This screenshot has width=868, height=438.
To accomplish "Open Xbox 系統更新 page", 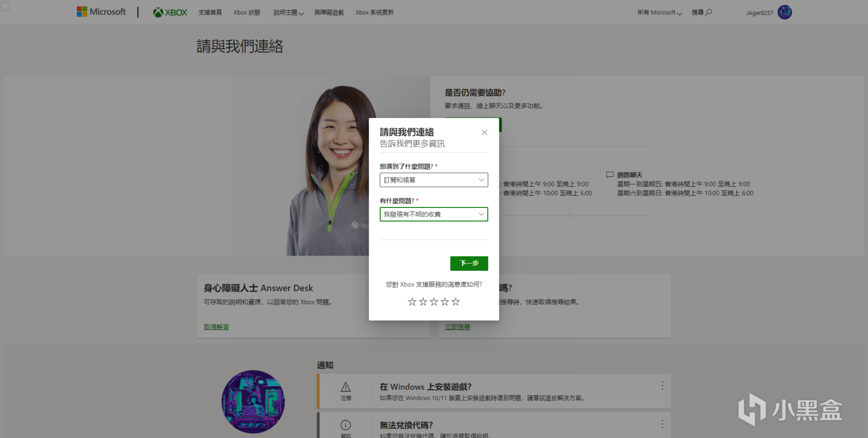I will coord(374,13).
